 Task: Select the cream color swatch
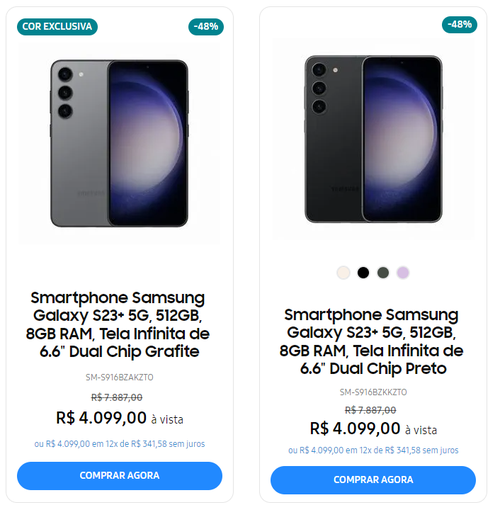[343, 273]
